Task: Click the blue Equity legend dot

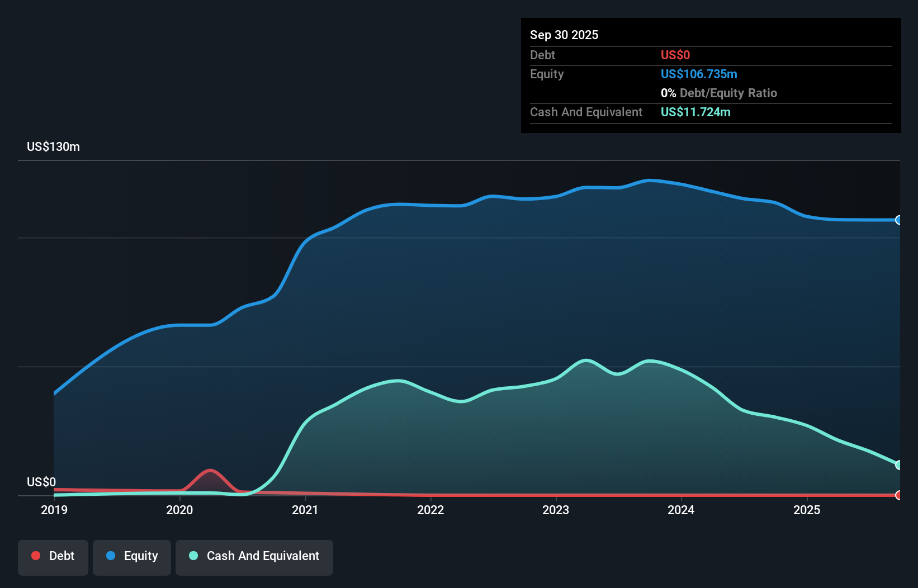Action: tap(111, 556)
